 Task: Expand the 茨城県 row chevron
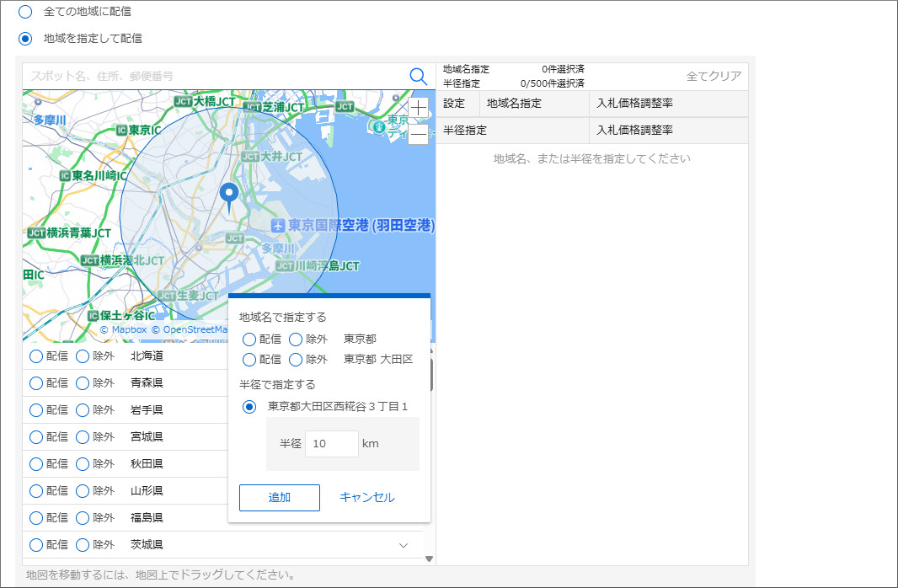(404, 545)
